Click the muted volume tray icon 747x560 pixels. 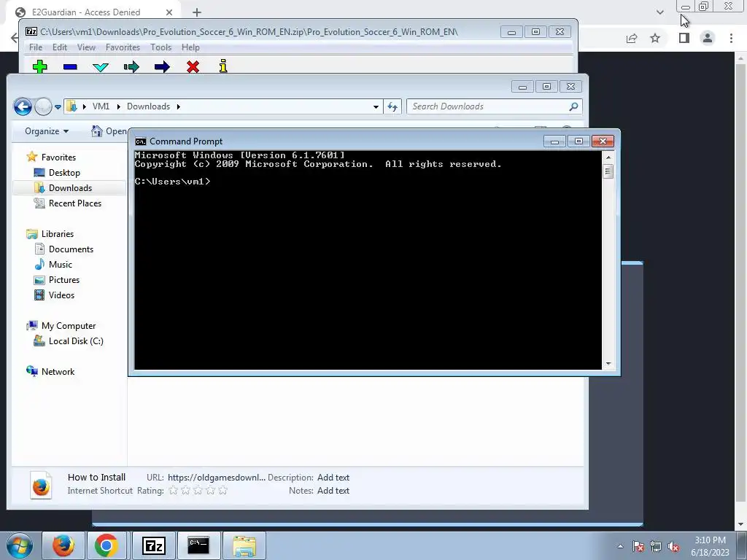[x=673, y=546]
